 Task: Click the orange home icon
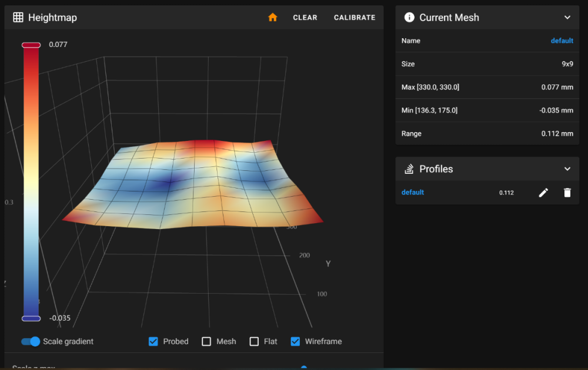[x=273, y=17]
